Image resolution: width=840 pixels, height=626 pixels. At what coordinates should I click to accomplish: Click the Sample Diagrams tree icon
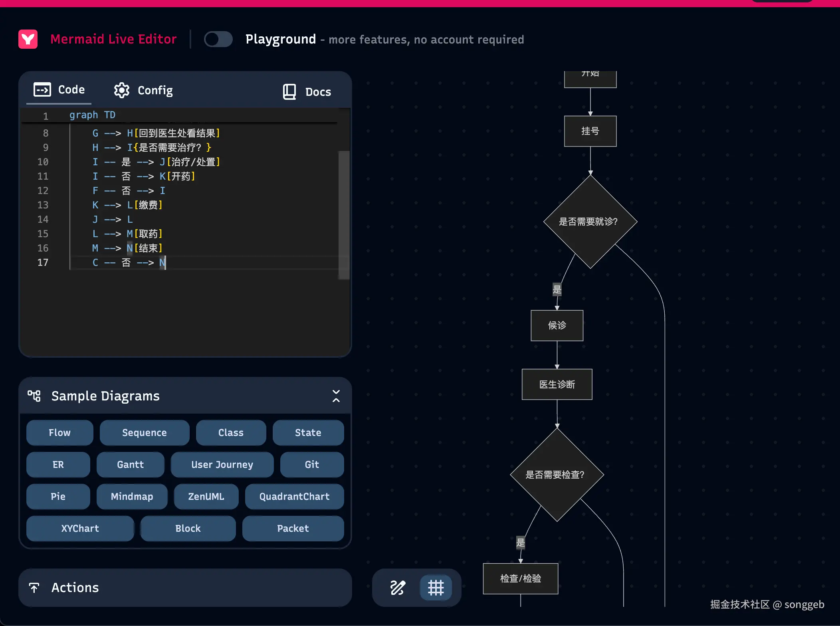coord(34,396)
